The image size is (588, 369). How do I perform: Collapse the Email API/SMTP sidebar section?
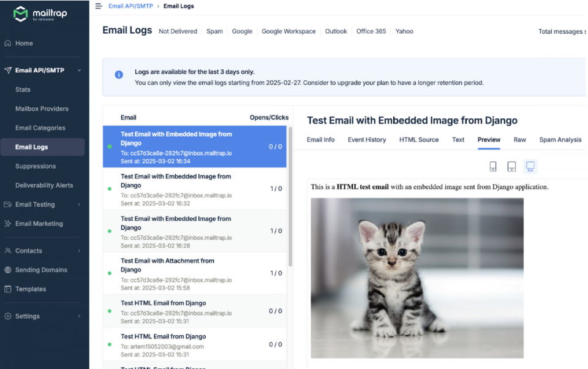click(x=78, y=70)
